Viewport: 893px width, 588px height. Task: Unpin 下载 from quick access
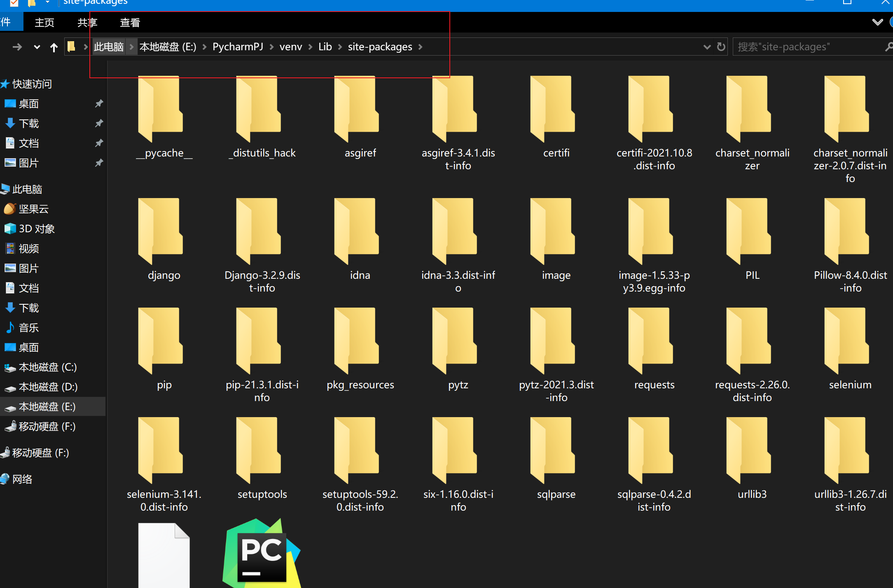point(99,124)
